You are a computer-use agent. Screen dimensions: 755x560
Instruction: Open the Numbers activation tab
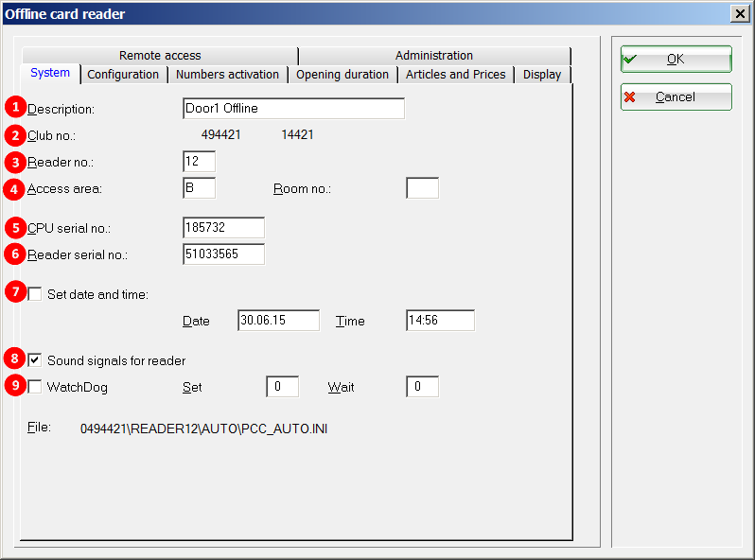[227, 75]
